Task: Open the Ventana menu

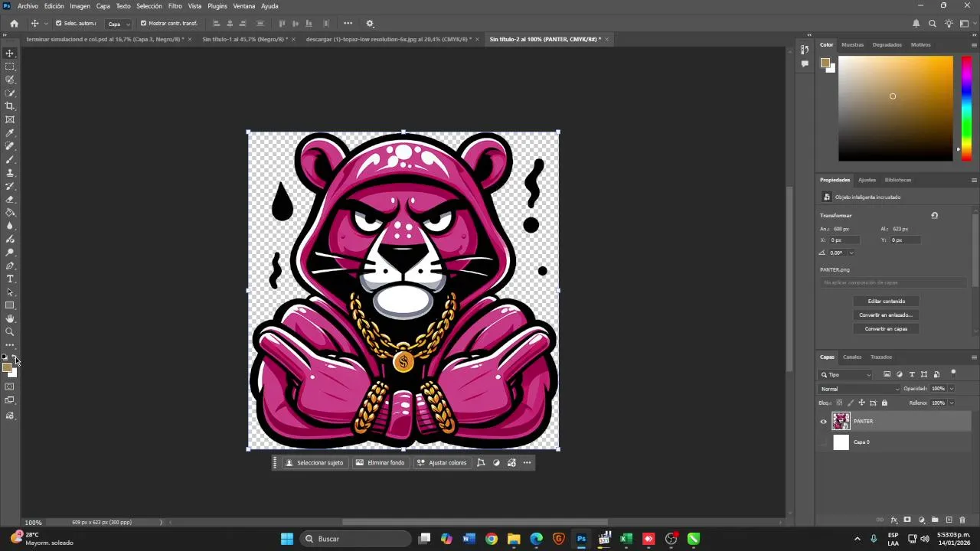Action: (x=244, y=6)
